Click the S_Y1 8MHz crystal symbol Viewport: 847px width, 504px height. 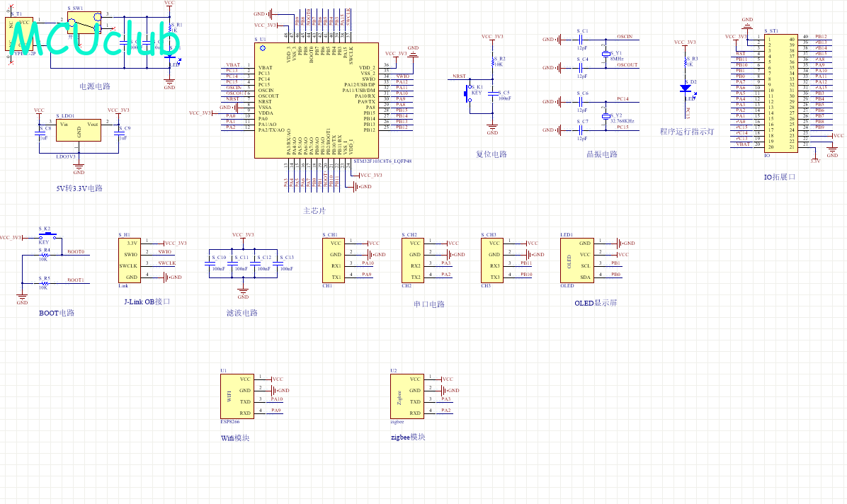coord(606,54)
